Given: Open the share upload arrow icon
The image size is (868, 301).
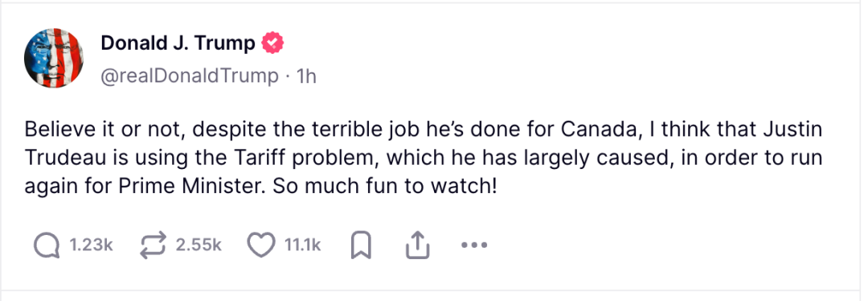Looking at the screenshot, I should point(418,245).
